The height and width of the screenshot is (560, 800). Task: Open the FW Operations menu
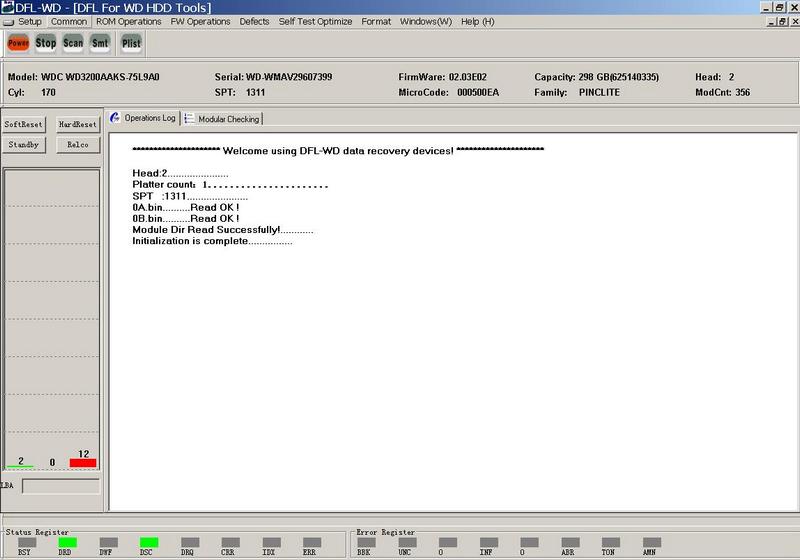point(200,22)
